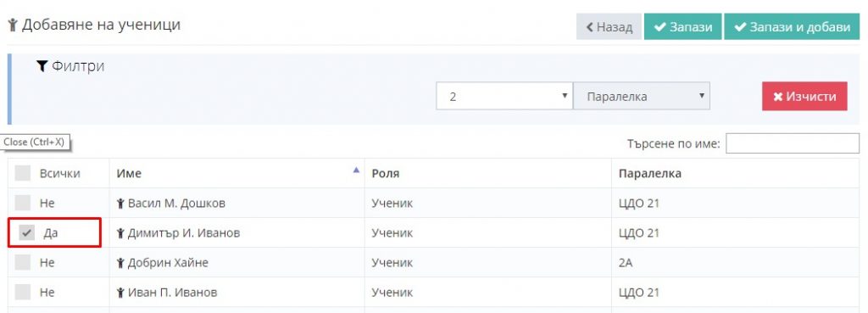
Task: Save using the Запази button
Action: [682, 26]
